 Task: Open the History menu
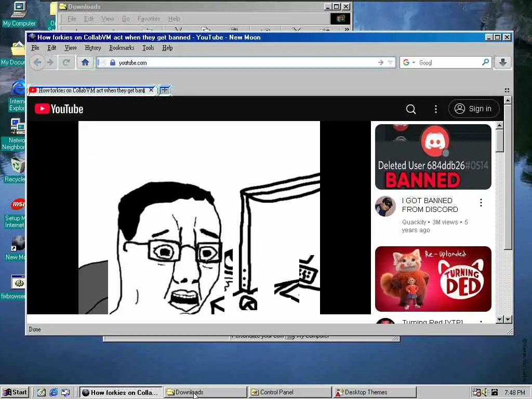(x=93, y=48)
